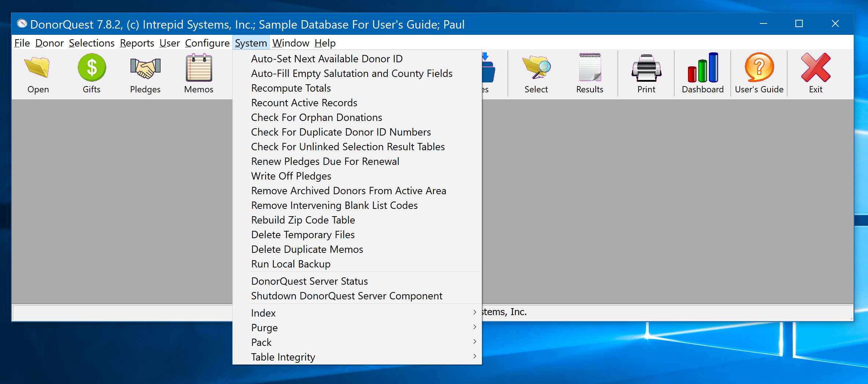Choose Remove Archived Donors From Active Area
The image size is (868, 384).
point(357,191)
